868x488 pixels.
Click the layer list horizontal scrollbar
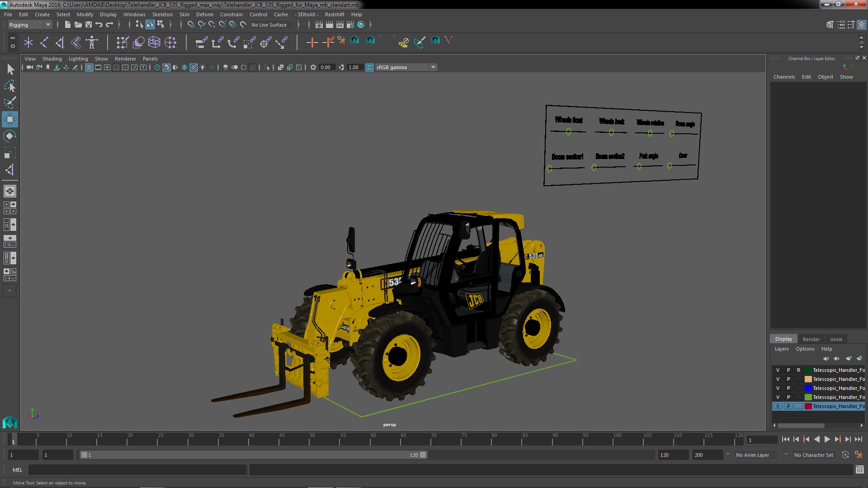click(x=801, y=426)
